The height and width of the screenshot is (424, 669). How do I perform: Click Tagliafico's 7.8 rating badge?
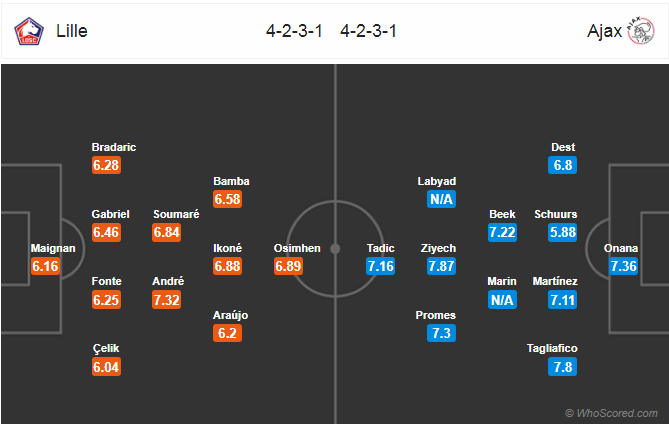[562, 367]
